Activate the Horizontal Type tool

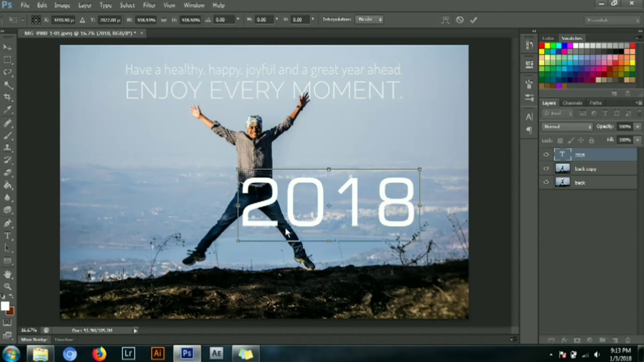[x=8, y=235]
